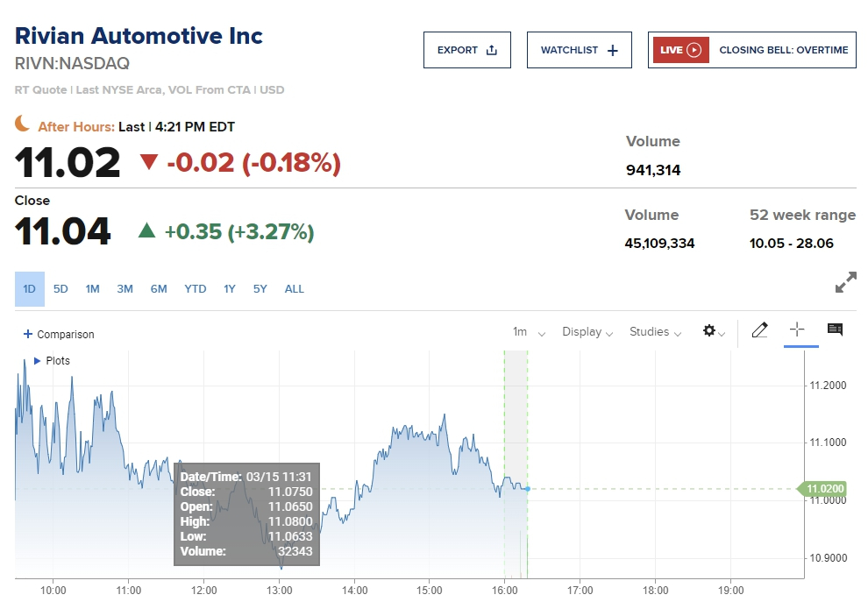Open Closing Bell: Overtime live link
Viewport: 868px width, 609px height.
[783, 50]
